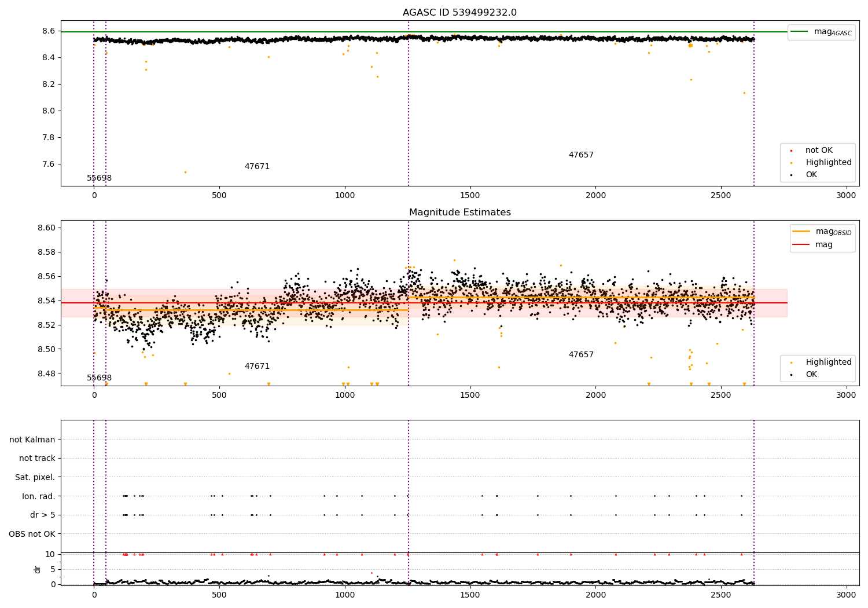Click the 'dr > 5' y-axis label
Screen dimensions: 868x608
tap(43, 515)
